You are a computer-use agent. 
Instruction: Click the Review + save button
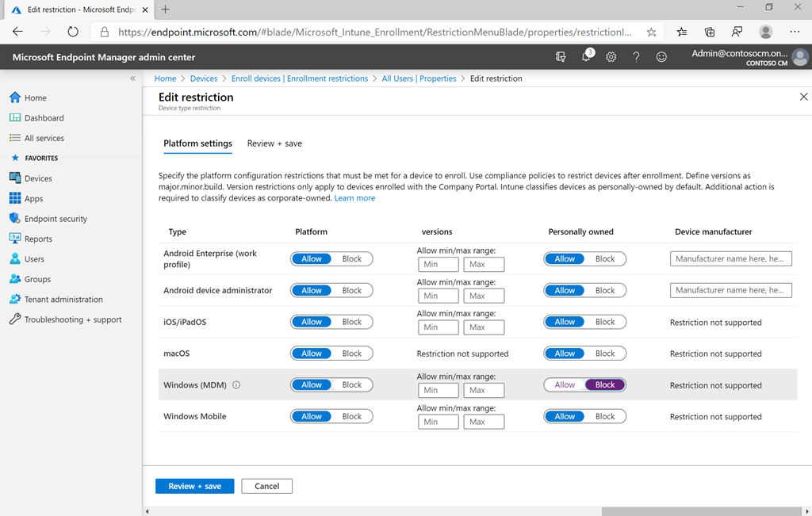click(x=194, y=486)
